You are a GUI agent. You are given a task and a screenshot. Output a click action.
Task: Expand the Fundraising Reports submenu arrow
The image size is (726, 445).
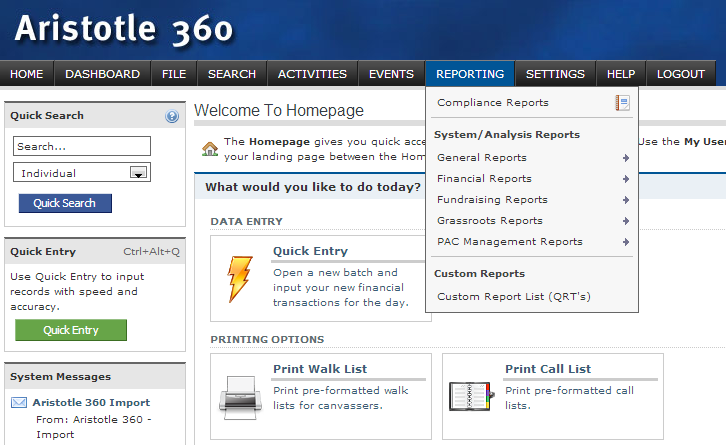626,200
